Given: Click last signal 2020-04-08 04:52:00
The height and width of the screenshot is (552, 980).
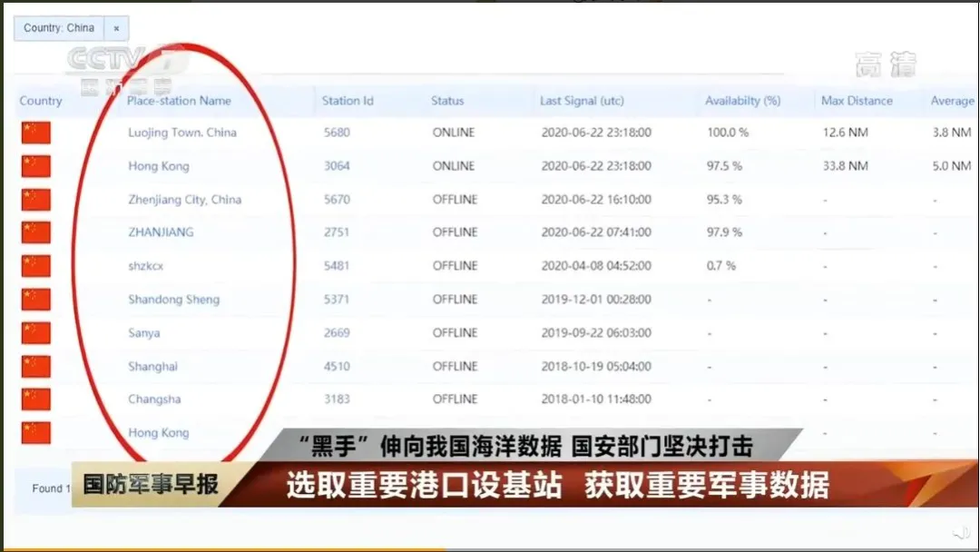Looking at the screenshot, I should [596, 266].
